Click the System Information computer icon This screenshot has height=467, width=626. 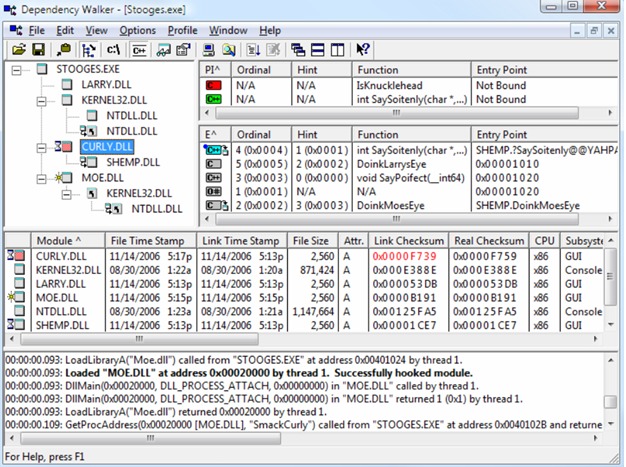208,50
